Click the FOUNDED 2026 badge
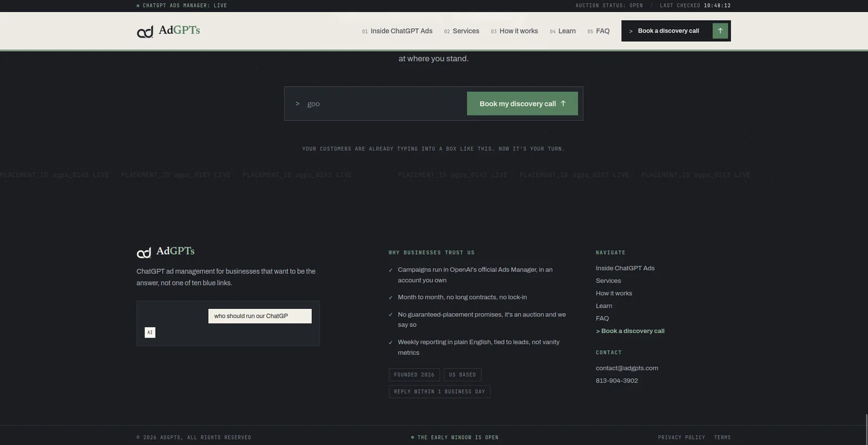Screen dimensions: 868x445 414,374
